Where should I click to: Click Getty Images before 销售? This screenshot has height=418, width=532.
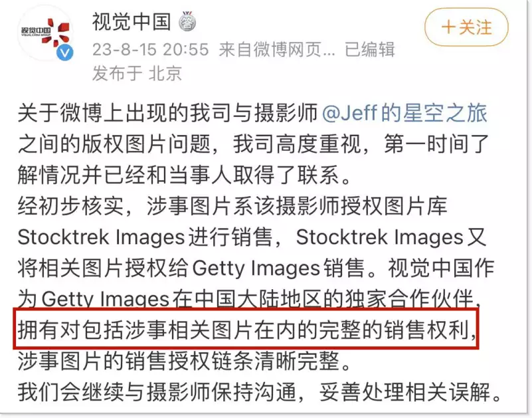(256, 268)
